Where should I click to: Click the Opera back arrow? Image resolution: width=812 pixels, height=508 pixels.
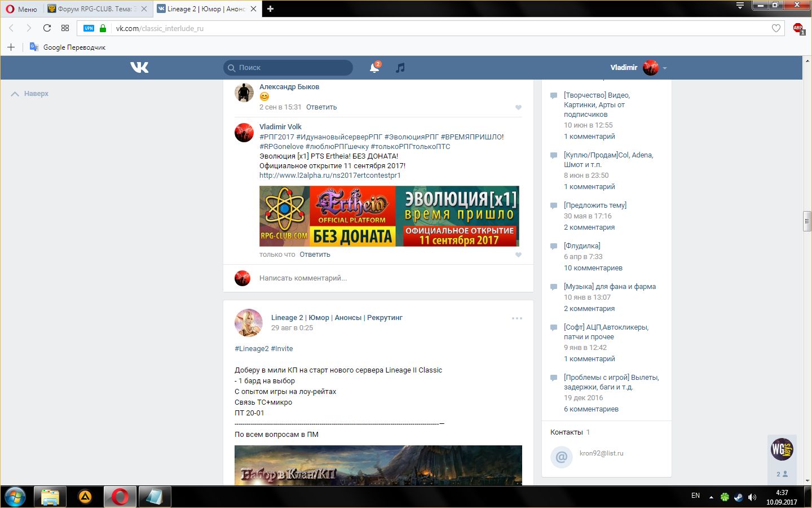(x=11, y=28)
